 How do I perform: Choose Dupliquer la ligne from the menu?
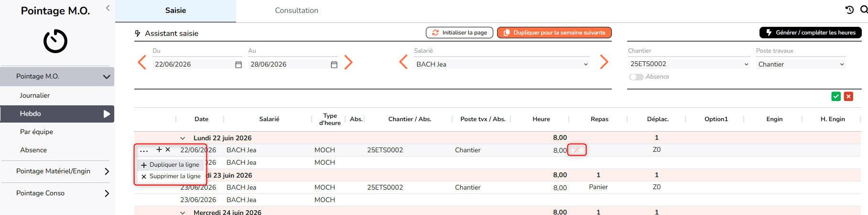tap(170, 165)
